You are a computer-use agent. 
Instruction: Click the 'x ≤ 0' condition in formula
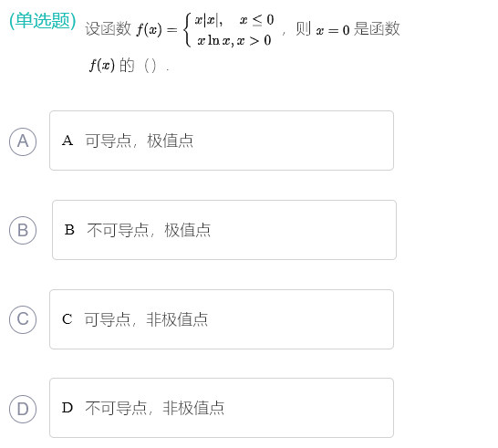pos(256,20)
